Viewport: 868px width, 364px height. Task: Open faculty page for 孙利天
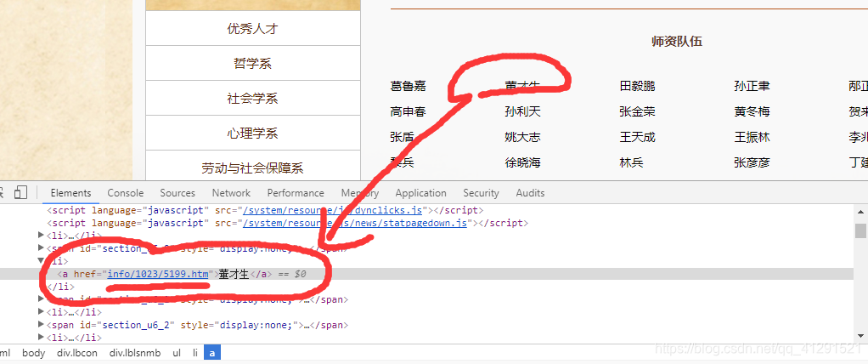pos(522,111)
